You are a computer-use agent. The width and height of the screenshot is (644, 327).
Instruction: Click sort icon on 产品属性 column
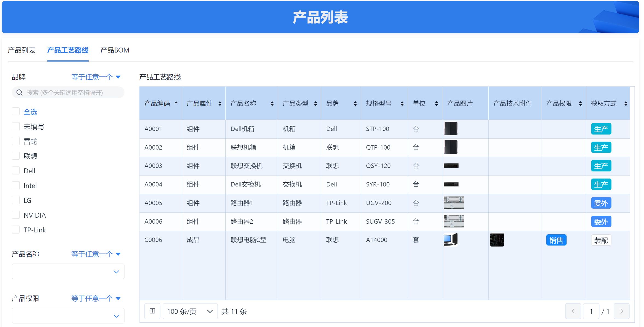point(220,104)
